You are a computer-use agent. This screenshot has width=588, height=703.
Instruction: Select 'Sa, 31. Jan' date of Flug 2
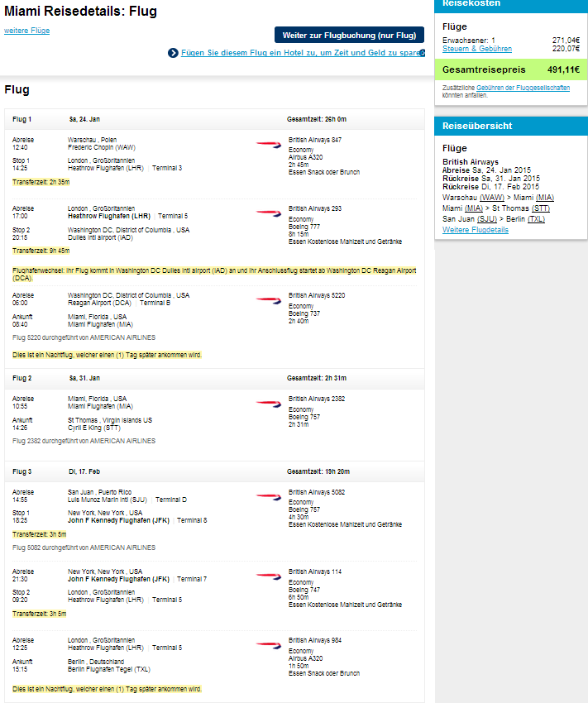tap(84, 378)
